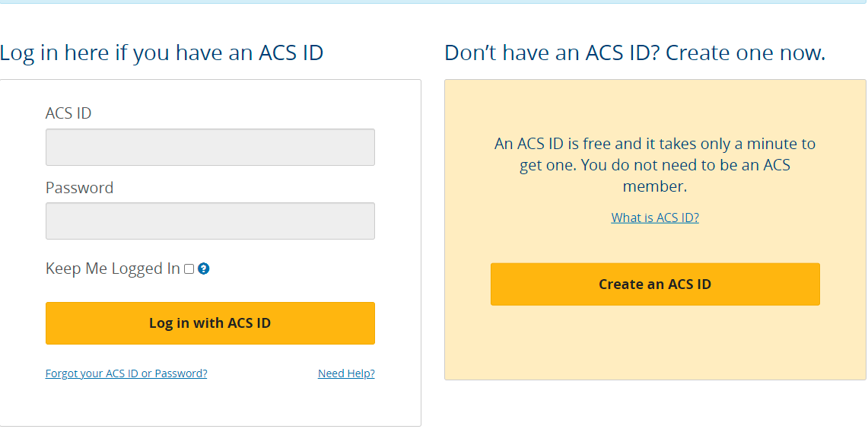Image resolution: width=868 pixels, height=429 pixels.
Task: Open Forgot your ACS ID or Password link
Action: click(x=126, y=373)
